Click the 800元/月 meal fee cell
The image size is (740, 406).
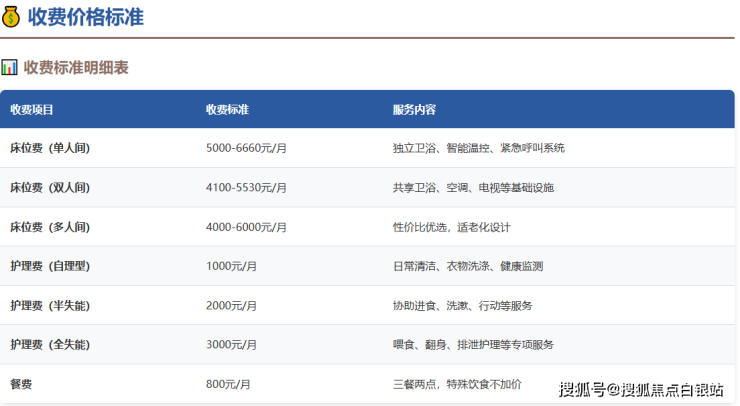[228, 384]
